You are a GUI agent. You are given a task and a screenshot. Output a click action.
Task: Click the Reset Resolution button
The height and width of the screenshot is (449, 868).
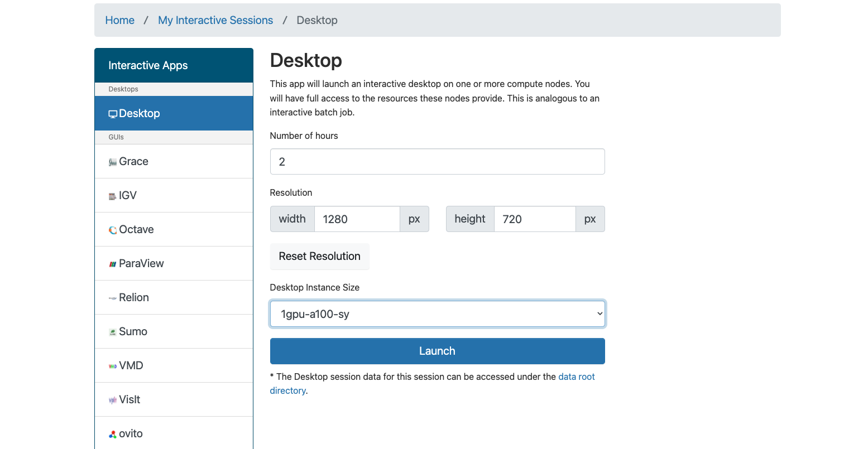[x=319, y=256]
